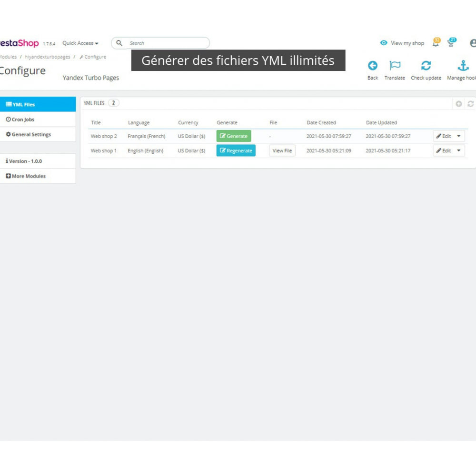
Task: Click the Check update refresh icon
Action: point(426,66)
